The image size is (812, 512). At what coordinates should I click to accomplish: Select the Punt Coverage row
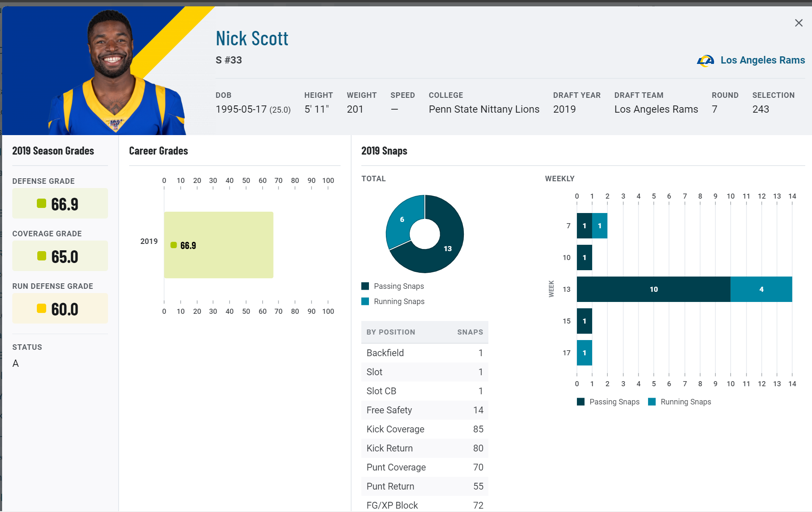click(x=425, y=467)
